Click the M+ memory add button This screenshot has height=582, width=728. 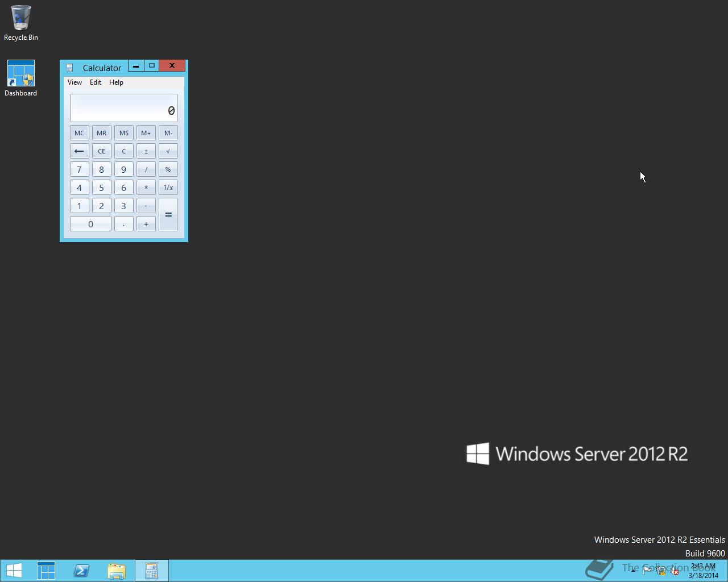point(146,133)
